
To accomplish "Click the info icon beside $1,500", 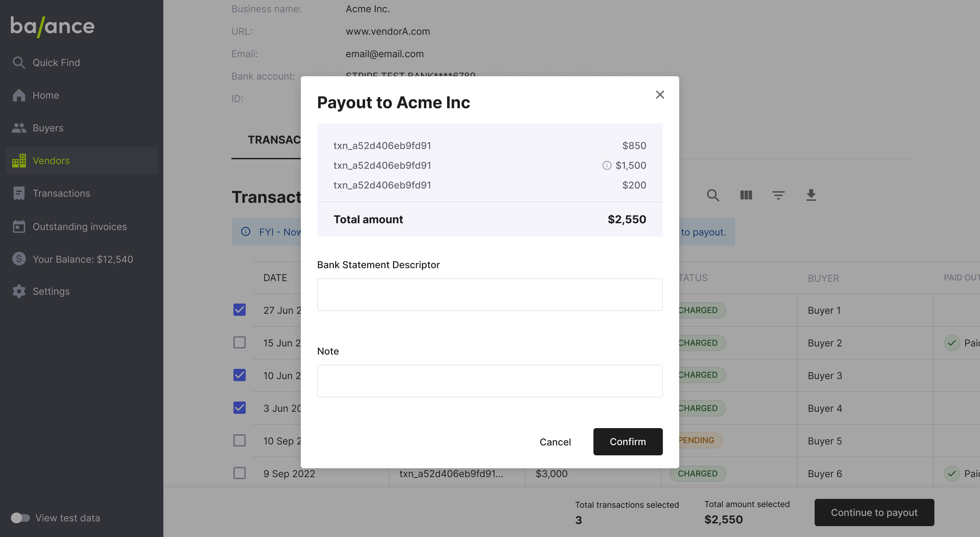I will click(x=607, y=165).
